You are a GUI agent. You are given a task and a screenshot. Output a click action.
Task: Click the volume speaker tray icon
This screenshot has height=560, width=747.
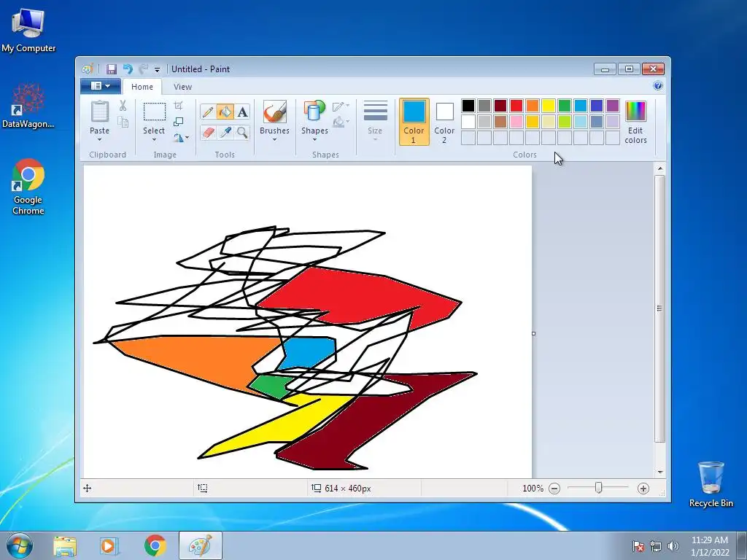click(x=673, y=547)
